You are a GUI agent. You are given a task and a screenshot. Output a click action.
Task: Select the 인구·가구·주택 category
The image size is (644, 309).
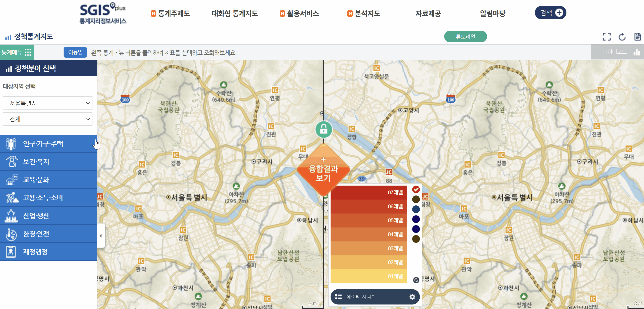48,144
